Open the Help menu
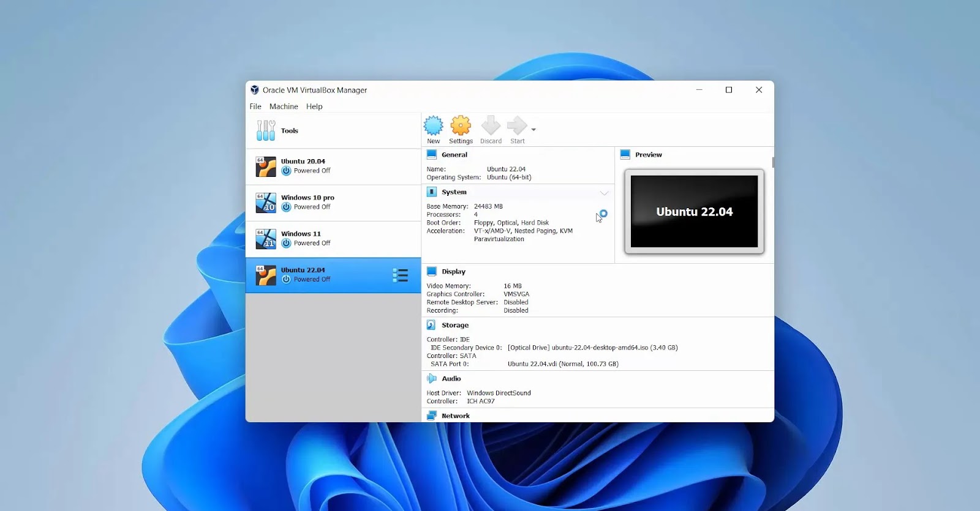980x511 pixels. point(314,106)
